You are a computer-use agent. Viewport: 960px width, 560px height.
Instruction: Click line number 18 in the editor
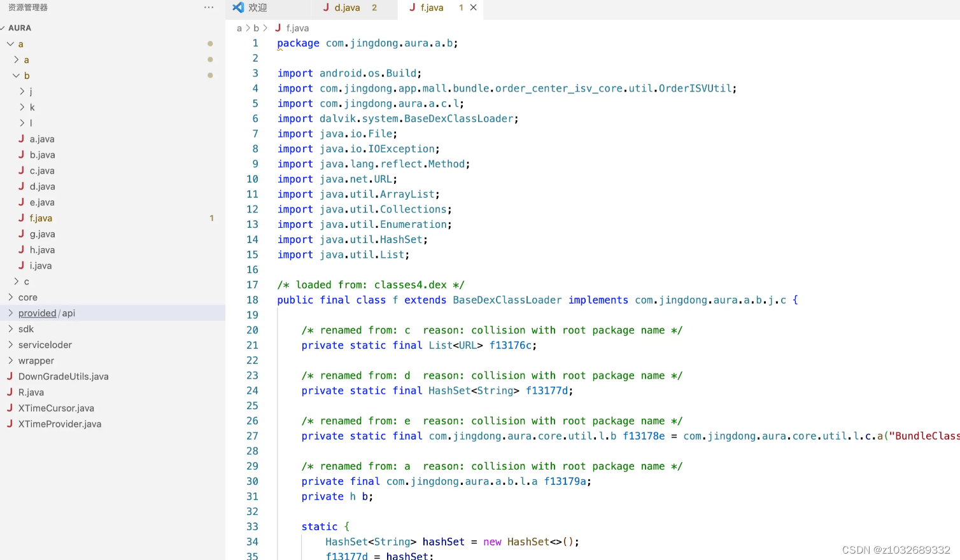tap(252, 300)
